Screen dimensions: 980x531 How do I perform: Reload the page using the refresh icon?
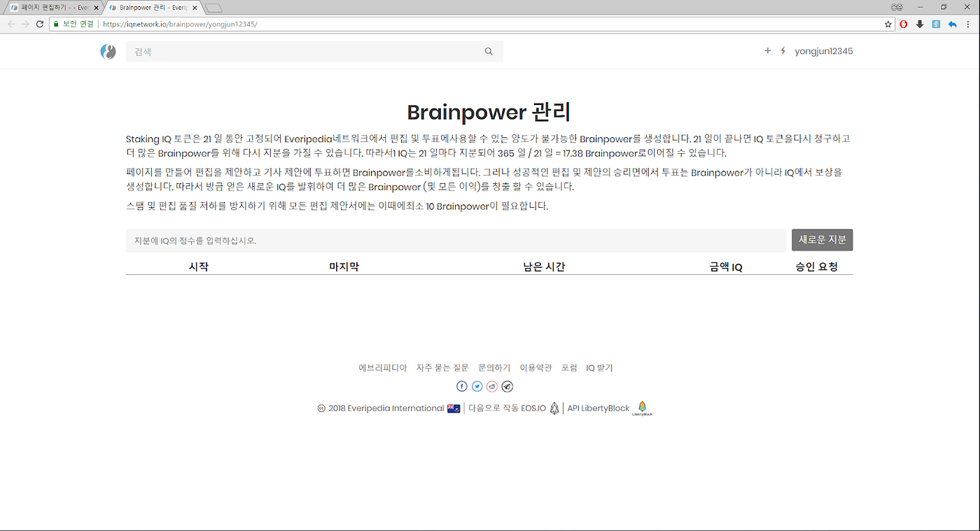tap(40, 23)
